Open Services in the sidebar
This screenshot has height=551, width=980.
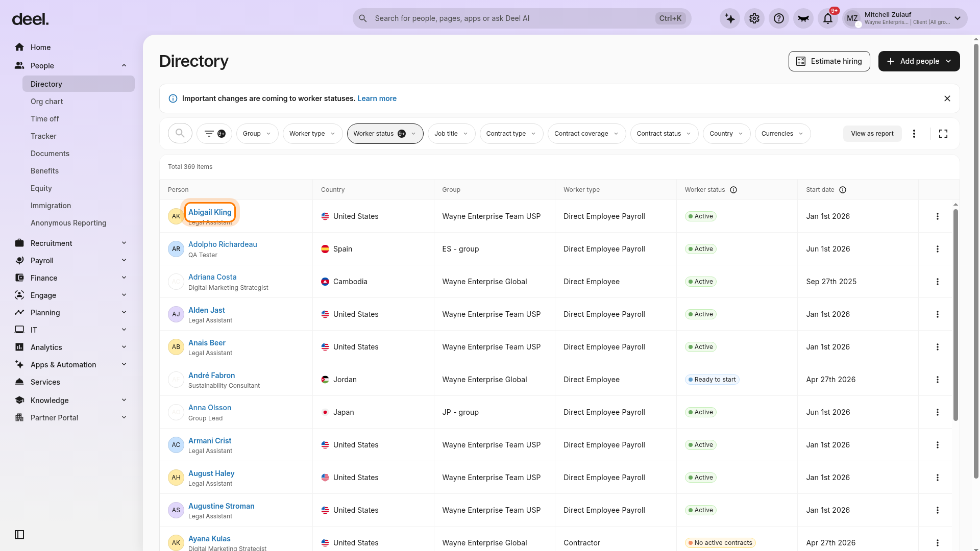45,382
